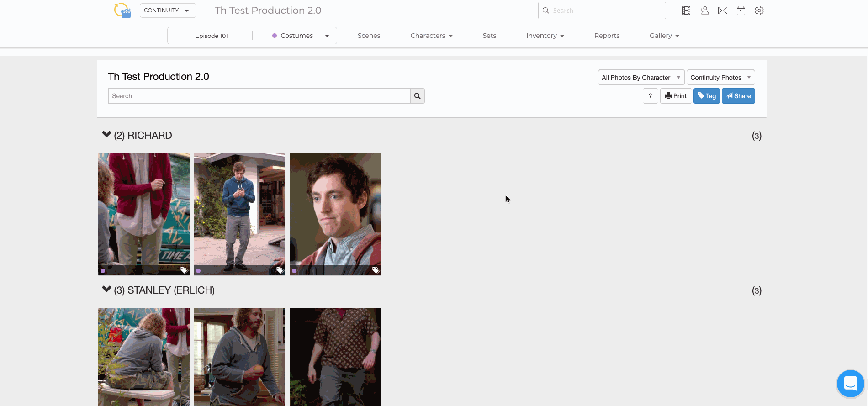Collapse the (2) RICHARD section
Screen dimensions: 868x406
pos(106,134)
